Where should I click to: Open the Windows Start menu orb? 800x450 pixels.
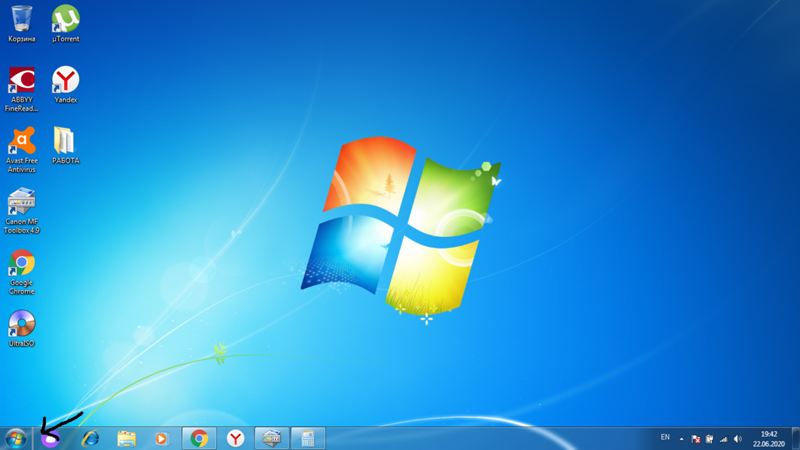16,439
